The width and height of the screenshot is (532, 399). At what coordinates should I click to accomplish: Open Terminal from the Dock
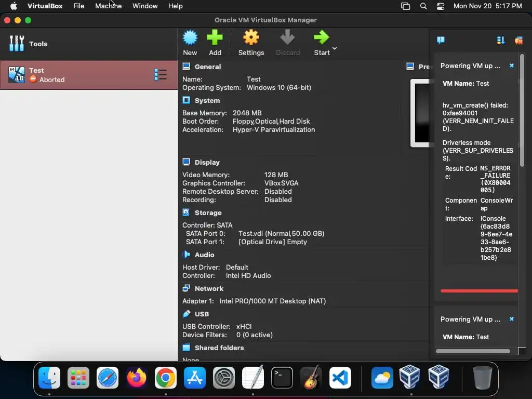282,377
